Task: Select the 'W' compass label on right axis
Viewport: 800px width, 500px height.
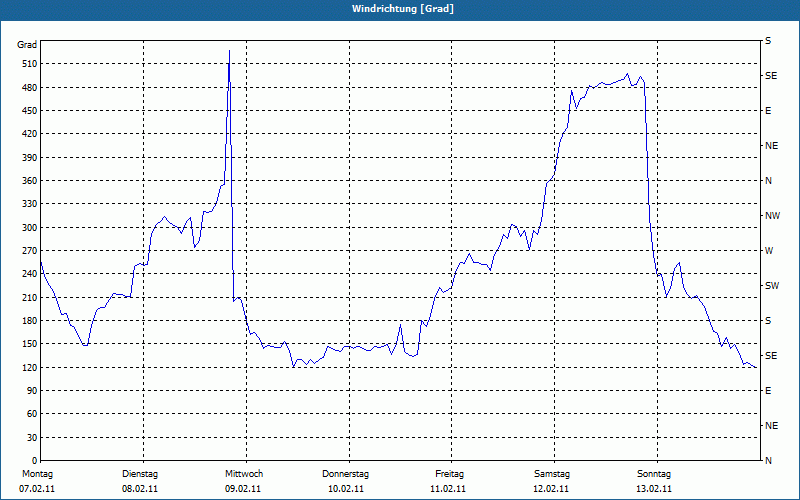Action: (x=769, y=251)
